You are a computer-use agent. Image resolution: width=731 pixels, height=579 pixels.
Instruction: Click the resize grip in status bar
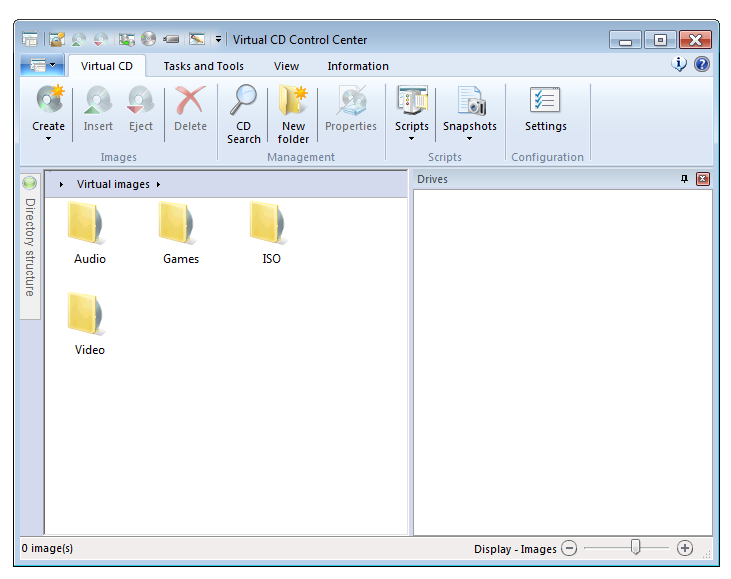(x=707, y=554)
